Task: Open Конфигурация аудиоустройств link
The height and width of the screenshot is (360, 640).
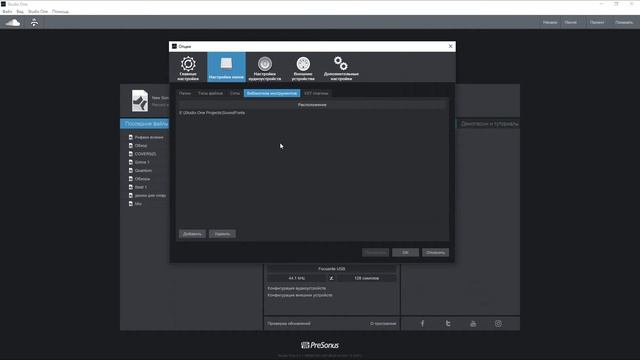Action: click(x=297, y=288)
